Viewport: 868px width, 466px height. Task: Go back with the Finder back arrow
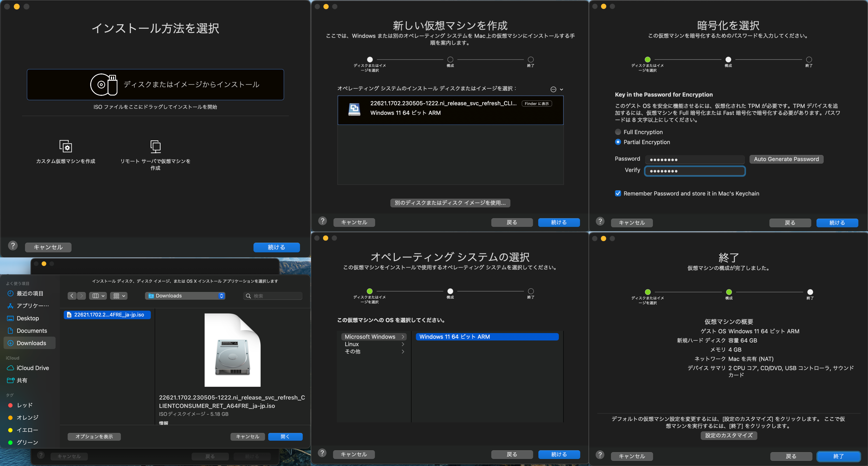(x=72, y=296)
